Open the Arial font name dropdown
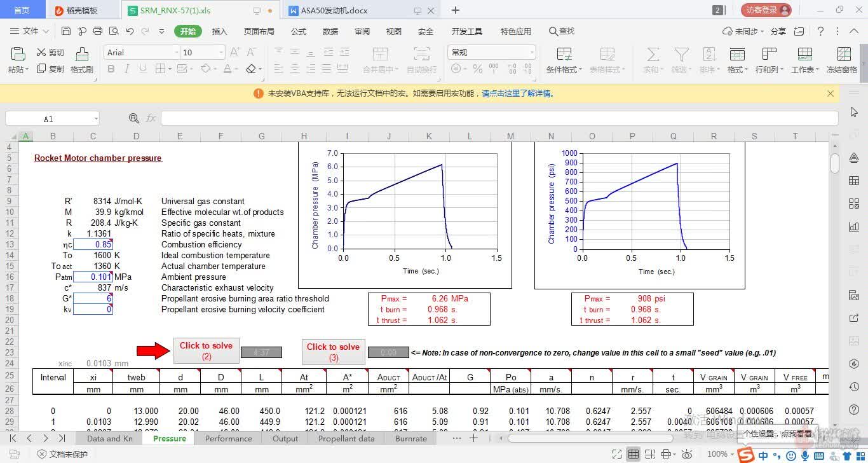This screenshot has width=868, height=463. click(176, 53)
